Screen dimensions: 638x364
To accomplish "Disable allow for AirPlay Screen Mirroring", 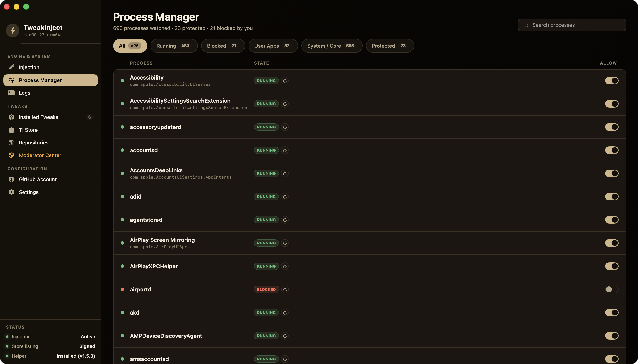I will click(612, 243).
